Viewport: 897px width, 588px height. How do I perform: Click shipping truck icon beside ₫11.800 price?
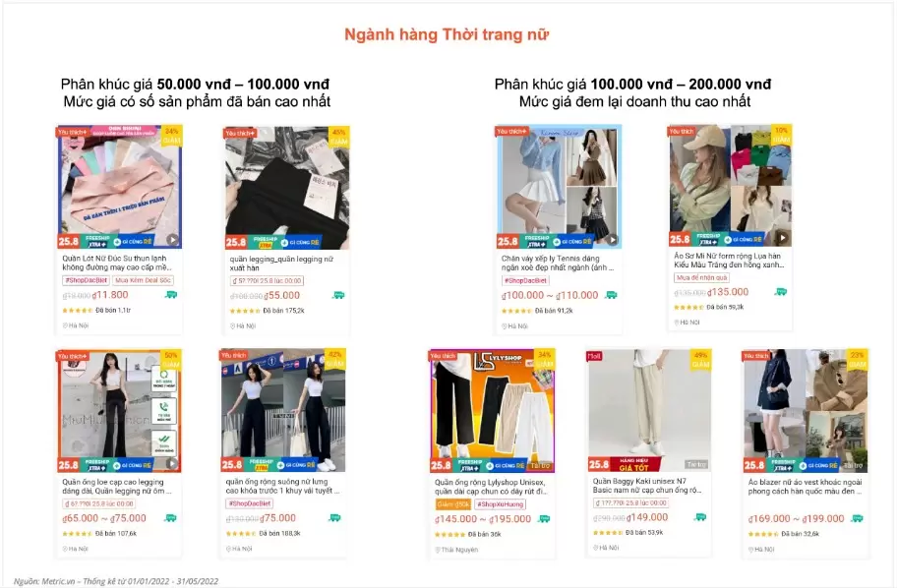(171, 295)
